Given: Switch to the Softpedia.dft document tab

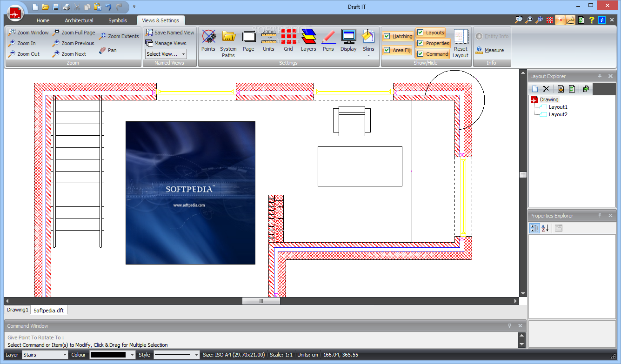Looking at the screenshot, I should [49, 310].
